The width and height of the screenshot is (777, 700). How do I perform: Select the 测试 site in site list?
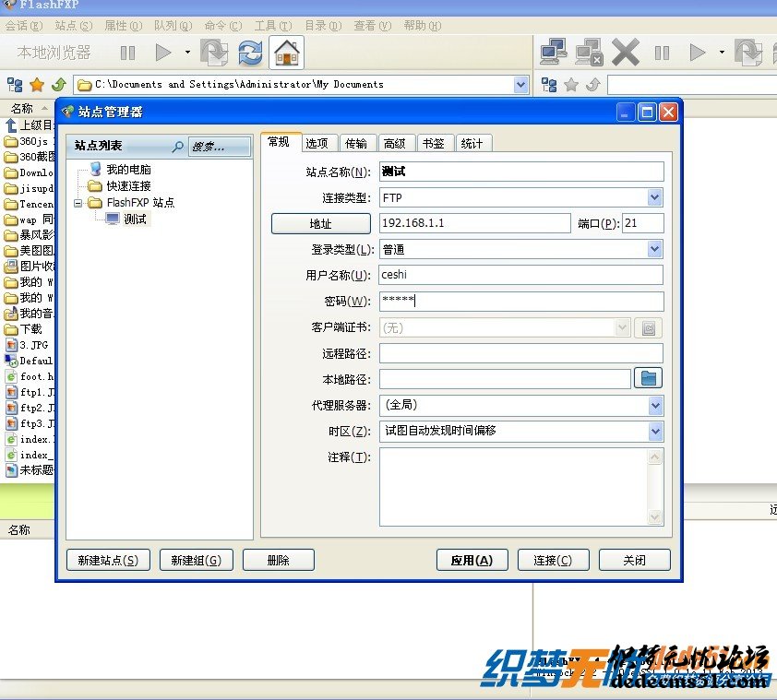point(135,219)
